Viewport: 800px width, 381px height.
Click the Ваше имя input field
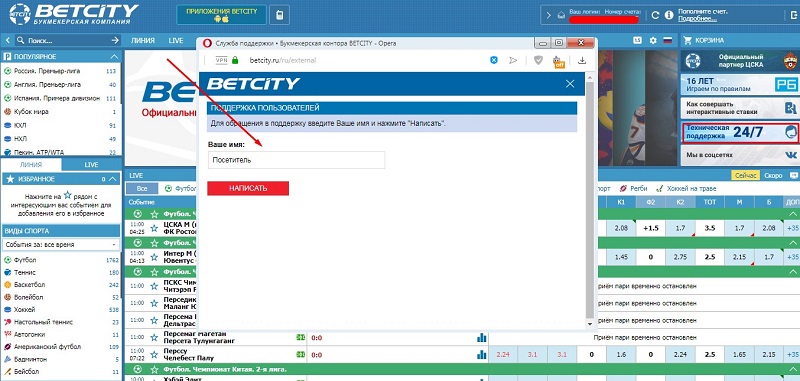pos(296,160)
